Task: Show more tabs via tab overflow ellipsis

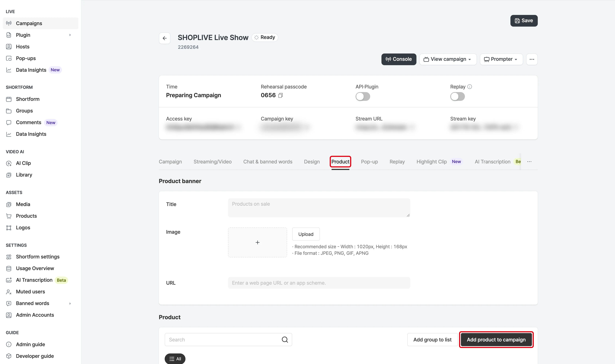Action: coord(529,162)
